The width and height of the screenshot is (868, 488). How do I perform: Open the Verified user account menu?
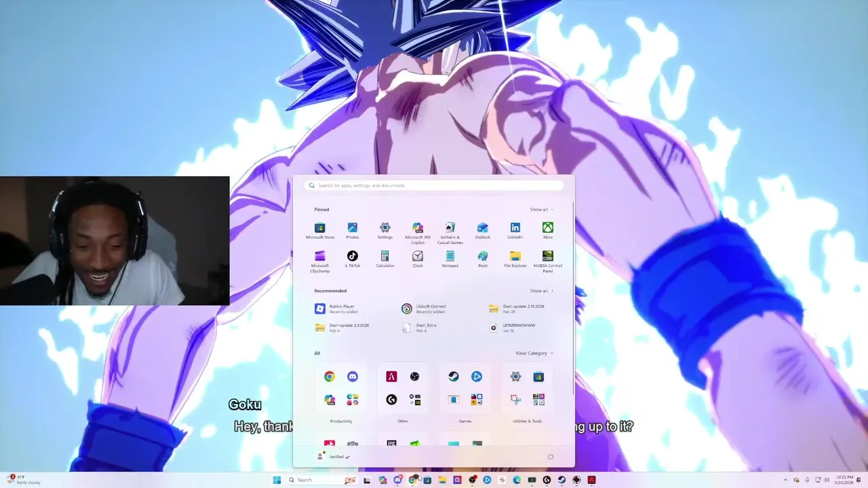[x=333, y=457]
